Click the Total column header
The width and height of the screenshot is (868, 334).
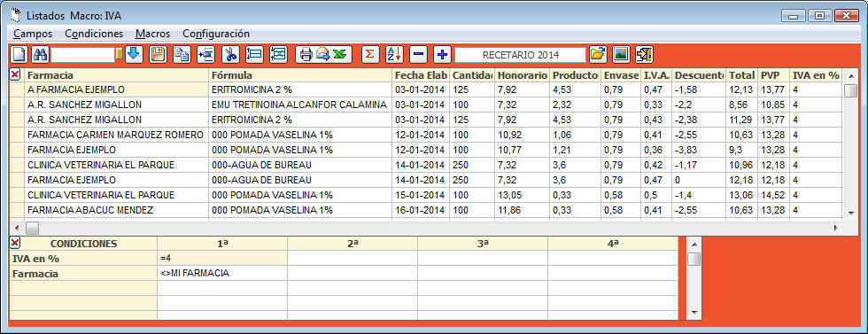pos(742,74)
